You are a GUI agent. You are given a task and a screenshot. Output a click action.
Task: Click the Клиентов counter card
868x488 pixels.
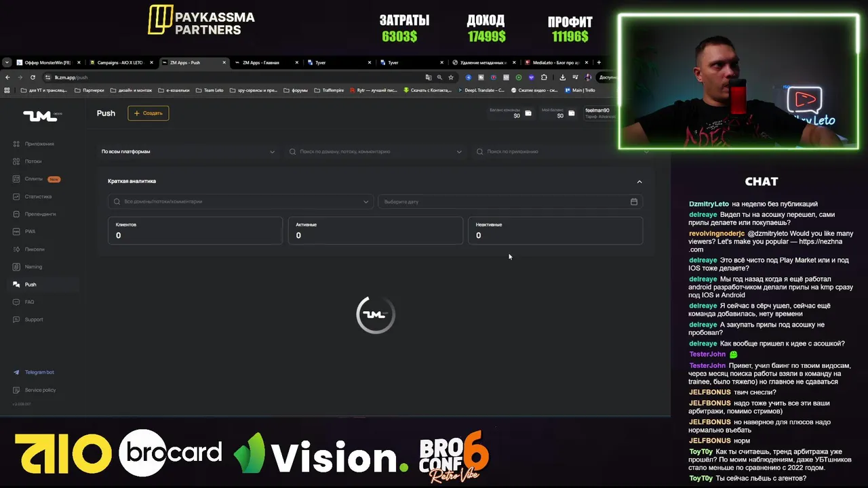[195, 230]
